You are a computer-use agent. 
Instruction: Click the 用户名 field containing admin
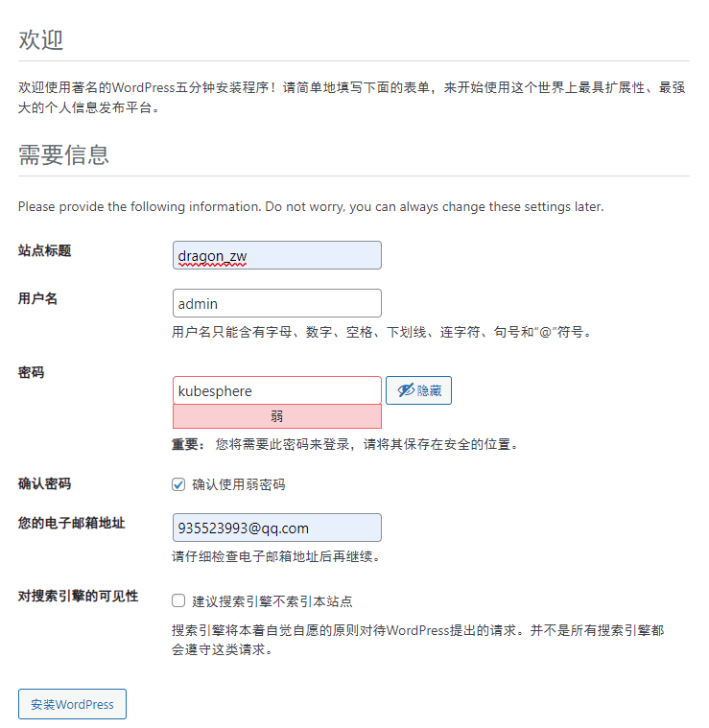(x=277, y=303)
